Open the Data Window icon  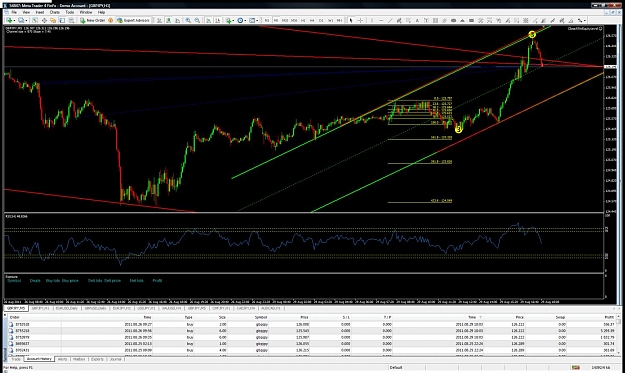pos(44,20)
